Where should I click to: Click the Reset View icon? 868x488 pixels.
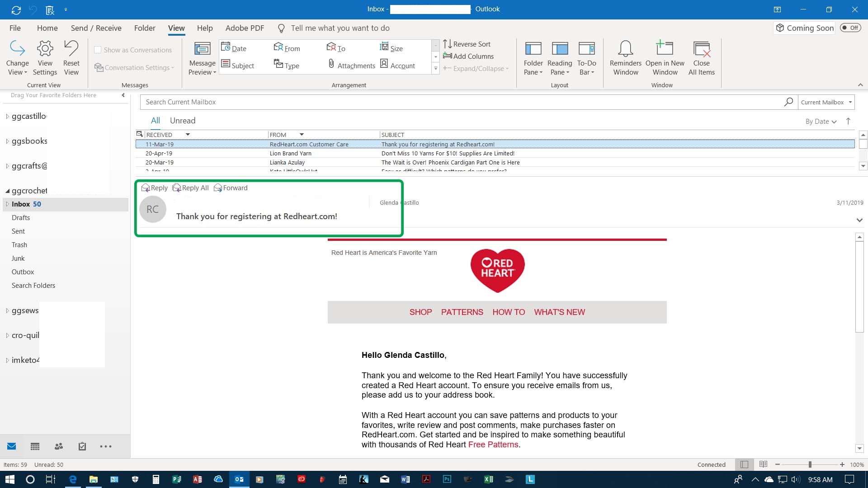pyautogui.click(x=71, y=49)
